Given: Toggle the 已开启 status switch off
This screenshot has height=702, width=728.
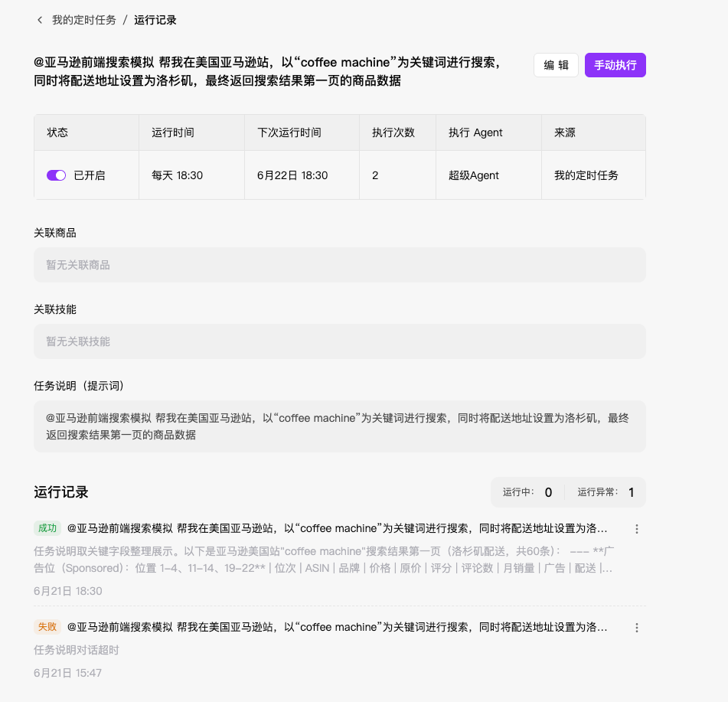Looking at the screenshot, I should (x=56, y=175).
